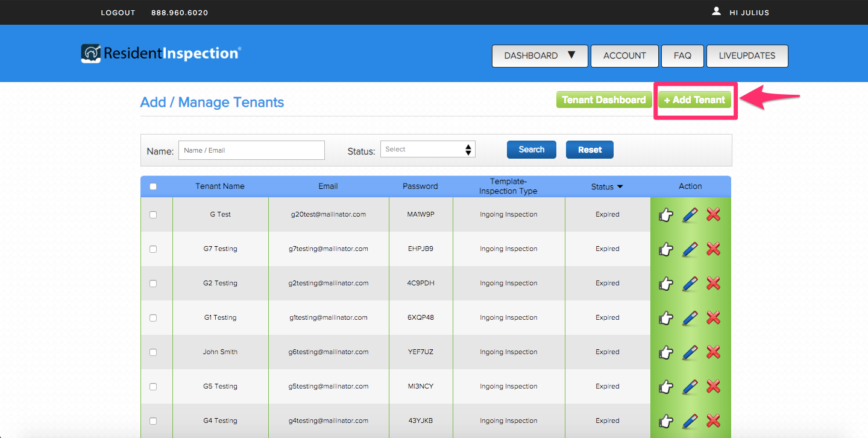Edit G1 Testing tenant with pencil icon
The width and height of the screenshot is (868, 438).
tap(690, 318)
